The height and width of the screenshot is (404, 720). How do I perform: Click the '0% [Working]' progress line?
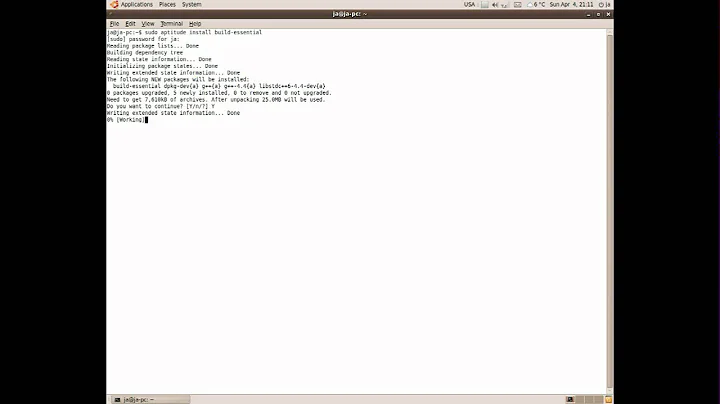point(125,119)
